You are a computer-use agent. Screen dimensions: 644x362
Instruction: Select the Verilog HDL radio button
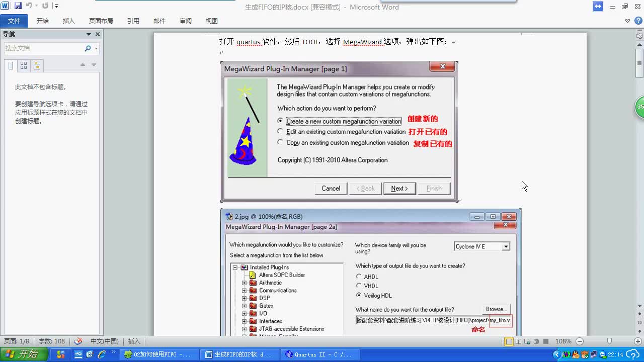[359, 295]
